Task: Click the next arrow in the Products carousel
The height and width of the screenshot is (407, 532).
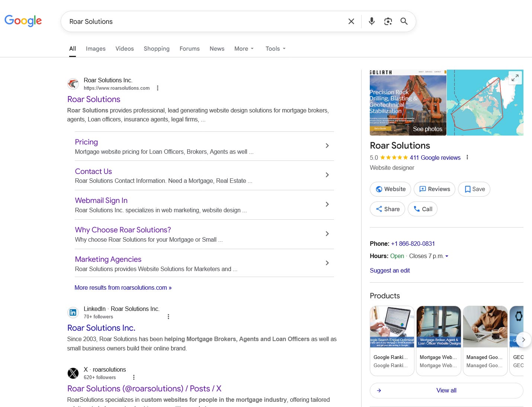Action: point(523,340)
